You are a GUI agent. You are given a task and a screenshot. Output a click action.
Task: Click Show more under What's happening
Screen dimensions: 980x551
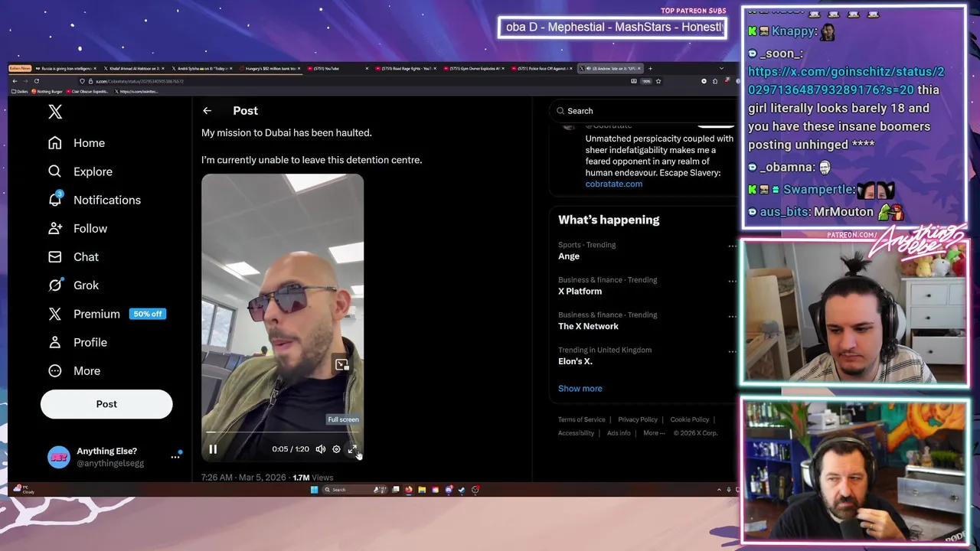tap(580, 389)
